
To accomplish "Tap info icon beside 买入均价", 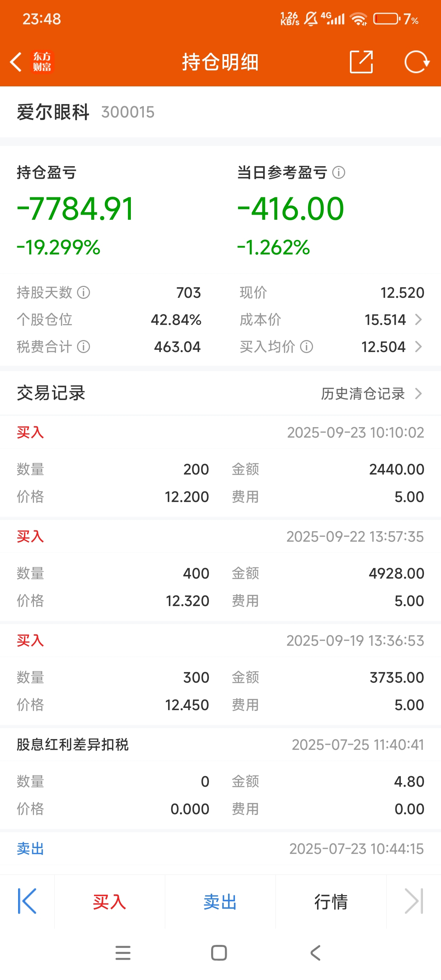I will pos(307,347).
